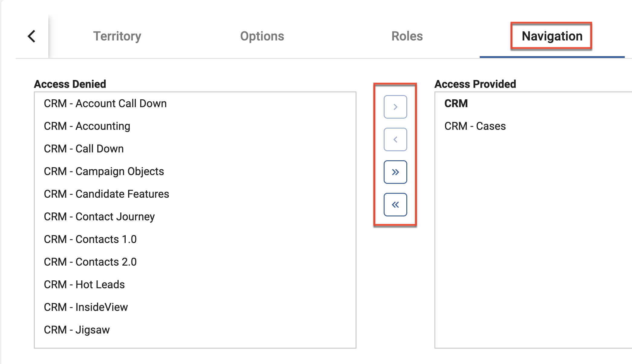
Task: Go to the Roles tab
Action: [407, 36]
